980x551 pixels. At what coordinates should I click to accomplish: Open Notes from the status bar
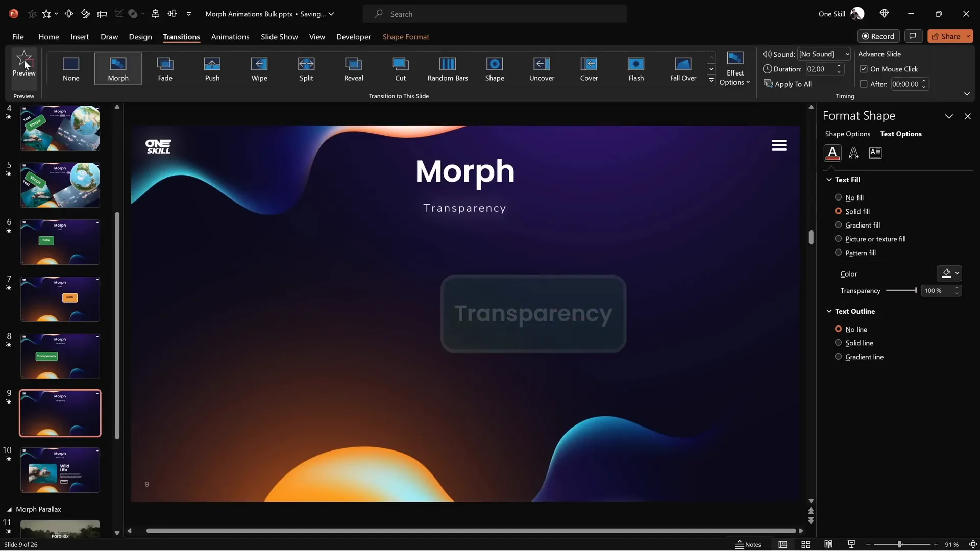tap(748, 544)
